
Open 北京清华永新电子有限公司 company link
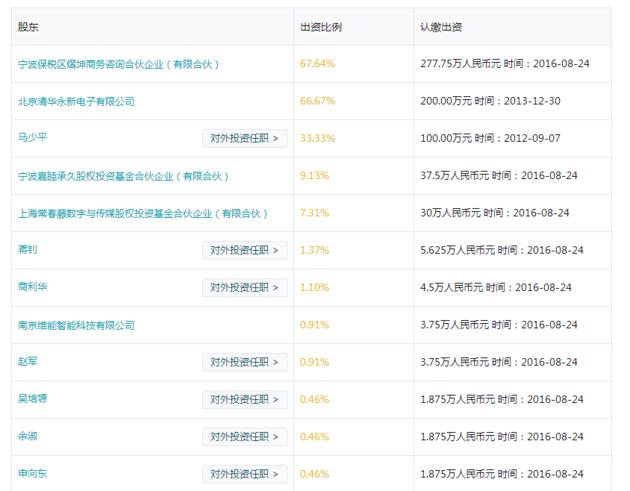pyautogui.click(x=76, y=101)
